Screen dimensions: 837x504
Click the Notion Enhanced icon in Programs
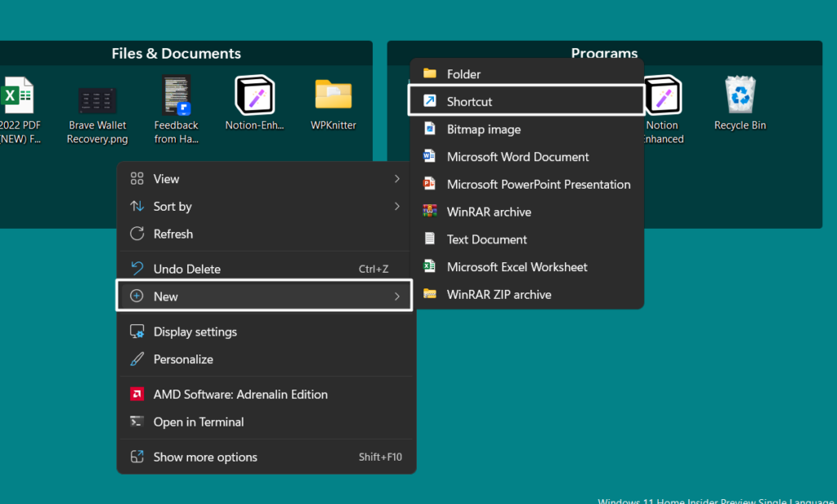661,96
